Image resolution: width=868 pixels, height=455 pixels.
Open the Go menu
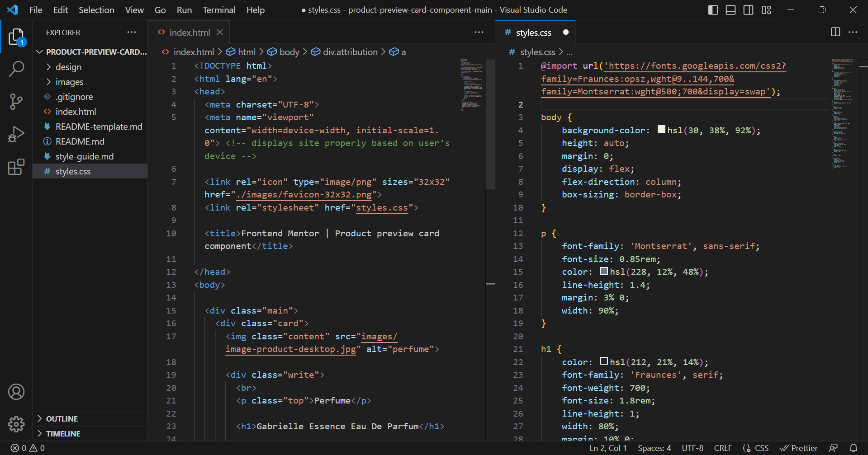click(x=160, y=10)
